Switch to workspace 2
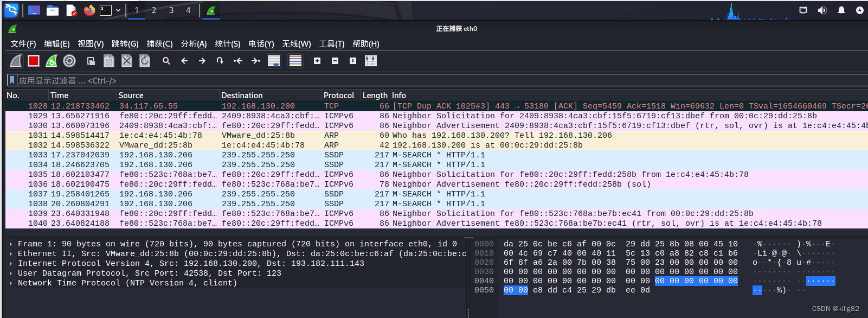The height and width of the screenshot is (318, 868). (x=154, y=10)
